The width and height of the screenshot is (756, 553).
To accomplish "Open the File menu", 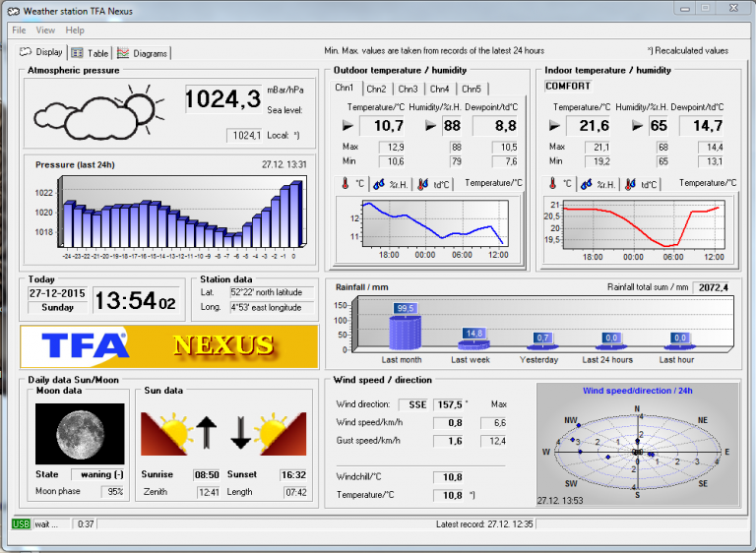I will 19,31.
